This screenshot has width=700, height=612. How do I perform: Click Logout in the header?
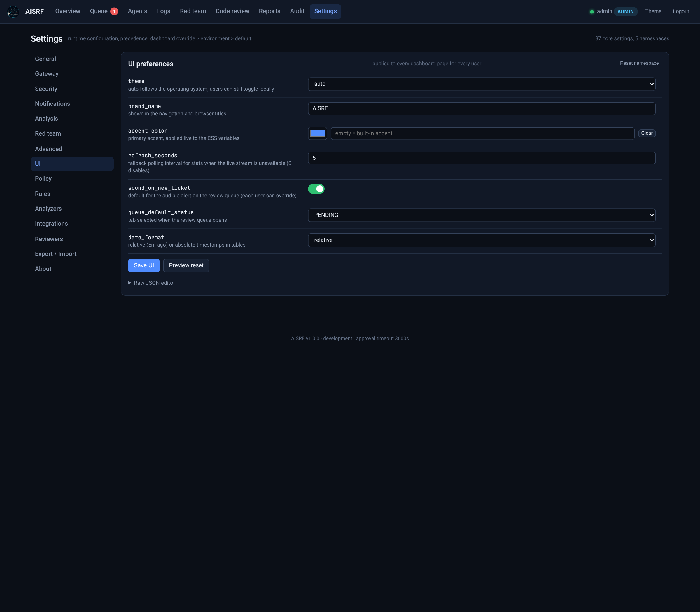[681, 11]
